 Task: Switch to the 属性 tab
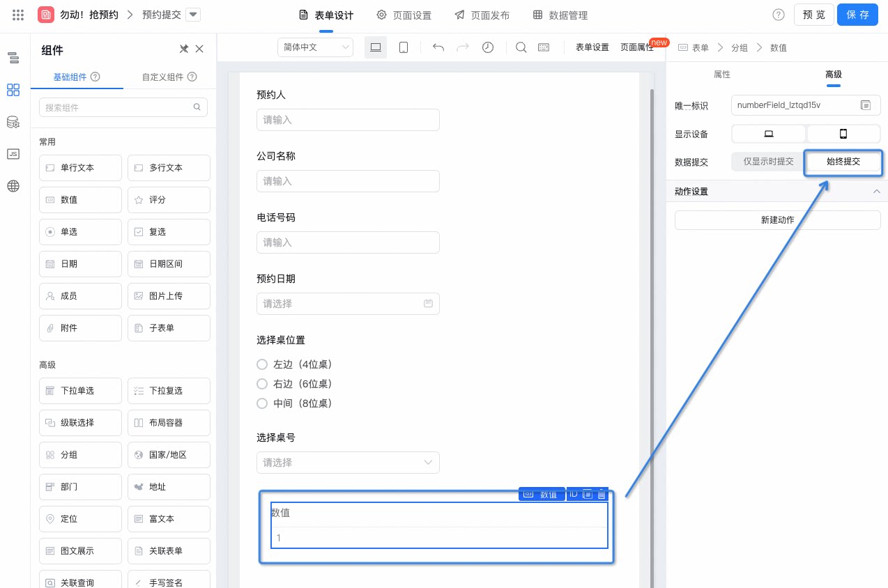(x=722, y=74)
